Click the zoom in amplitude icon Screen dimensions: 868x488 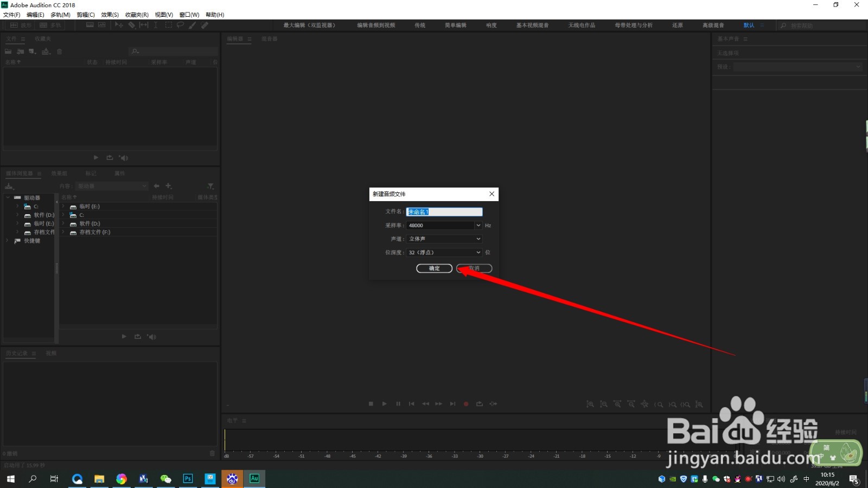coord(590,404)
